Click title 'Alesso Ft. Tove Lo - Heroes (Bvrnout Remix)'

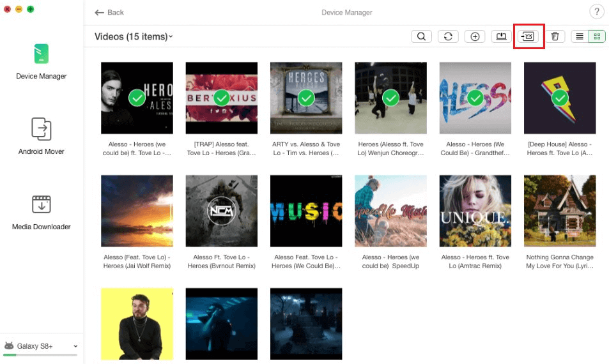[221, 262]
